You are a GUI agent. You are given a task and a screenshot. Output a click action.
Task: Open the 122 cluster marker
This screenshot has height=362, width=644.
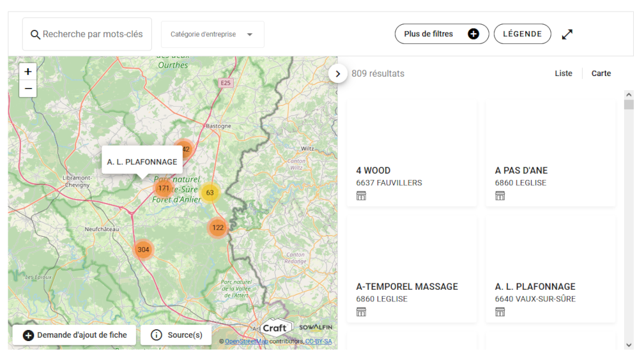coord(218,227)
